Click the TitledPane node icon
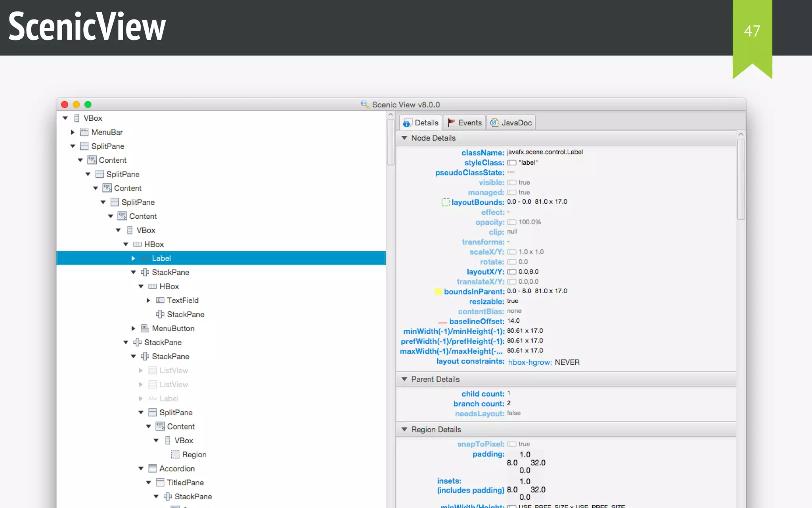This screenshot has height=508, width=812. pos(160,483)
